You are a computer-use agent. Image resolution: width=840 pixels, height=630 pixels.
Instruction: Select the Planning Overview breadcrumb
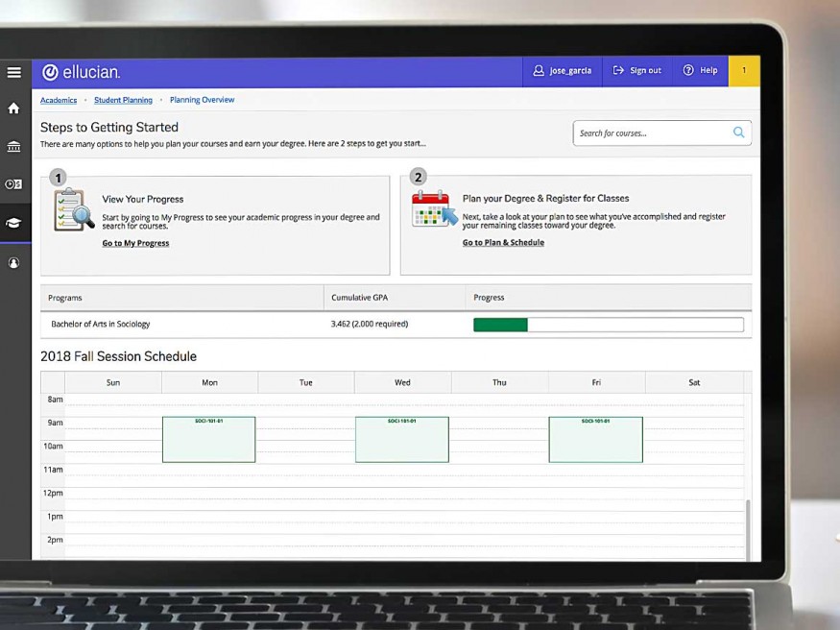pyautogui.click(x=202, y=100)
